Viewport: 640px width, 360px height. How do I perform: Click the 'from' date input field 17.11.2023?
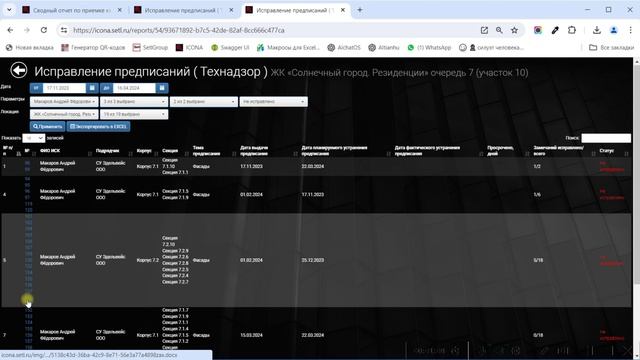pos(64,88)
